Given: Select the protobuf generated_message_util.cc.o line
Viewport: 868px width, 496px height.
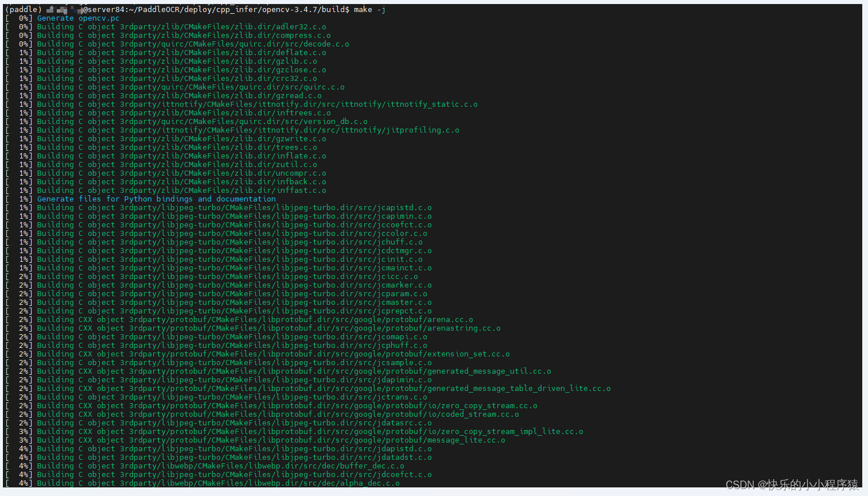Looking at the screenshot, I should (x=278, y=371).
